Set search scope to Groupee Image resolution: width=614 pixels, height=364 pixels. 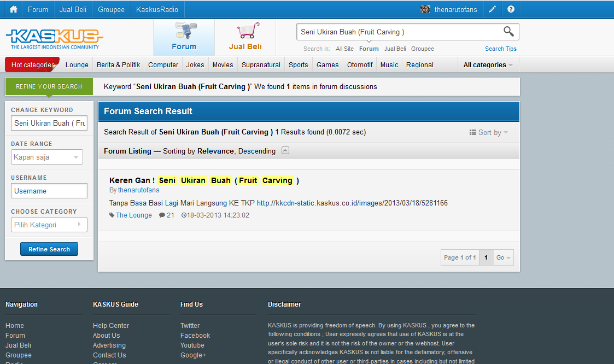pyautogui.click(x=423, y=49)
